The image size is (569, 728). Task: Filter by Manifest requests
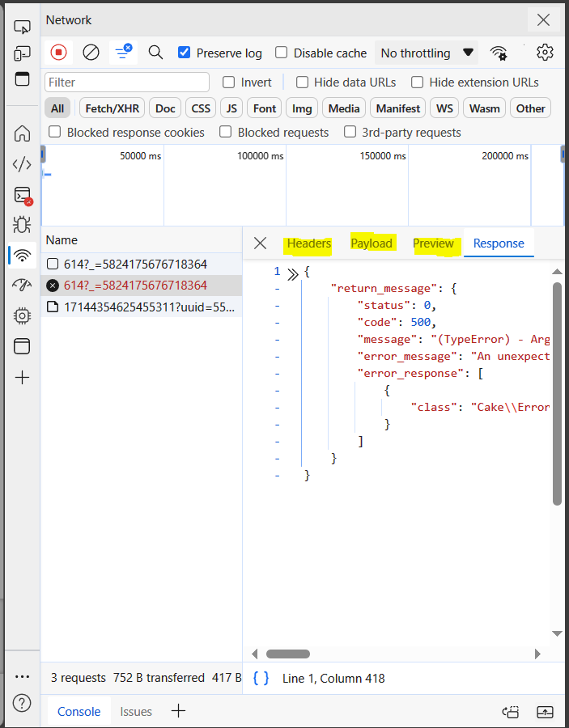397,108
